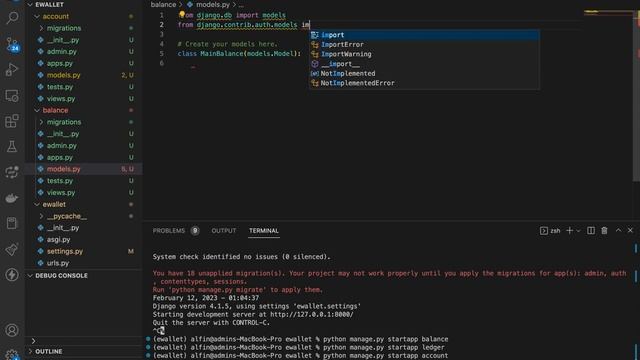Viewport: 640px width, 360px height.
Task: Choose 'NotImplementedError' autocomplete suggestion
Action: pyautogui.click(x=424, y=83)
